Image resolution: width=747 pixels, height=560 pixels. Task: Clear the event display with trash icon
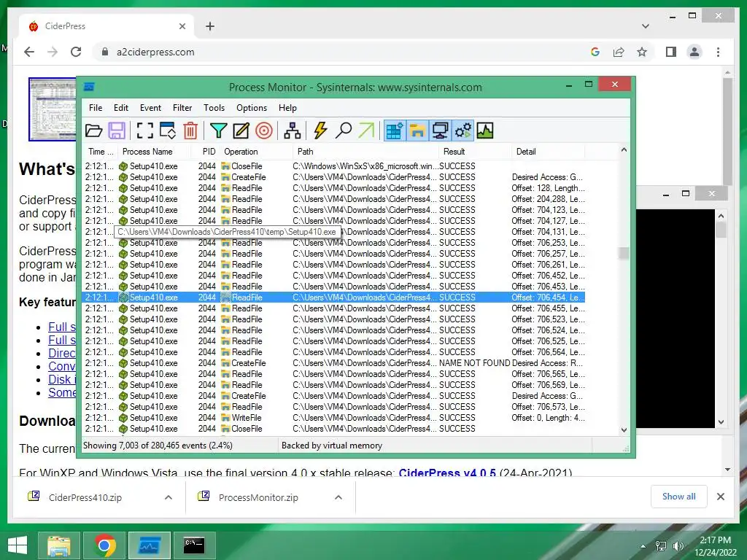click(x=190, y=131)
